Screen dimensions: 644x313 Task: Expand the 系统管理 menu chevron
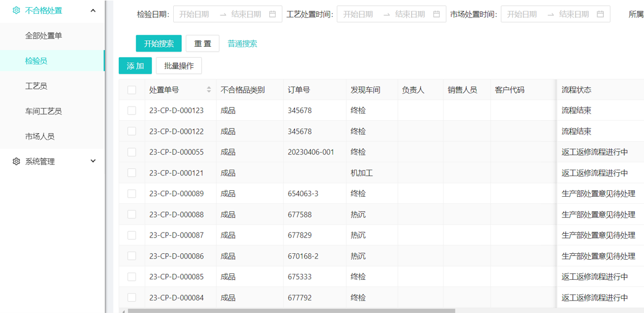(x=93, y=161)
